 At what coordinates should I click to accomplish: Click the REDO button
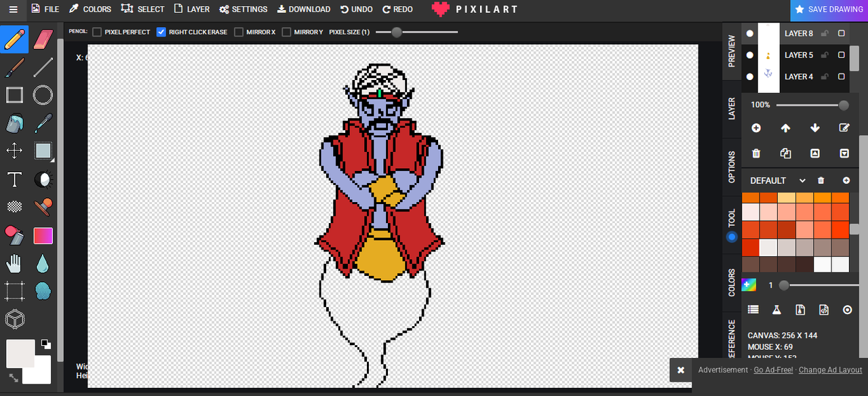tap(397, 9)
